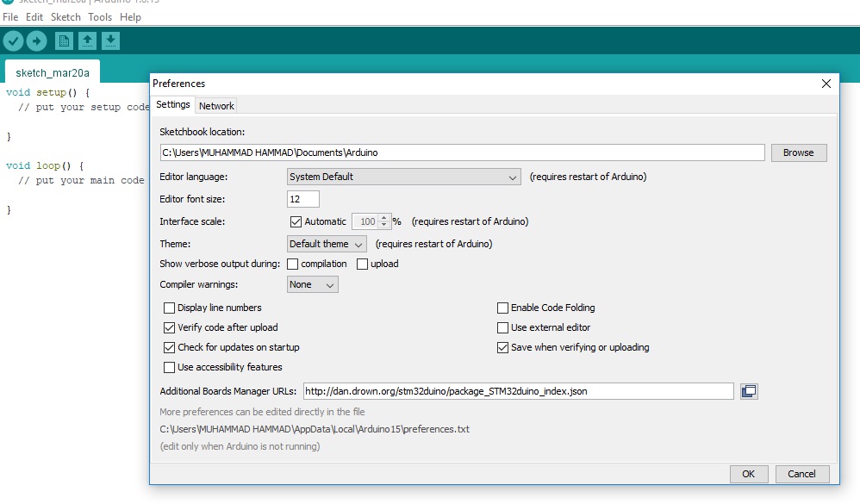The image size is (860, 504).
Task: Click the Sketchbook location path field
Action: click(x=463, y=152)
